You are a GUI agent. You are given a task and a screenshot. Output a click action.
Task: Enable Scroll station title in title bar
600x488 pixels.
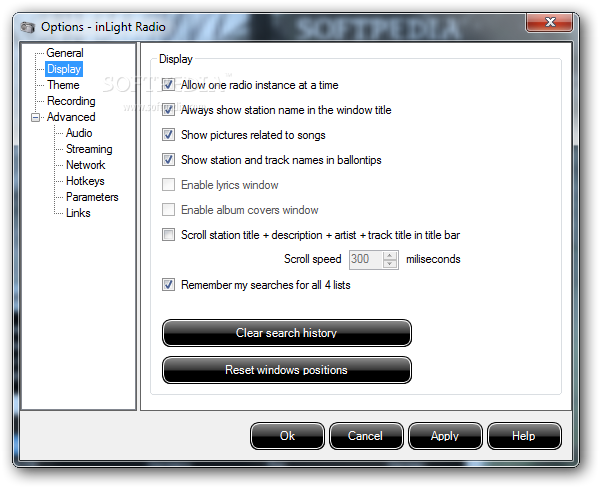click(x=168, y=235)
